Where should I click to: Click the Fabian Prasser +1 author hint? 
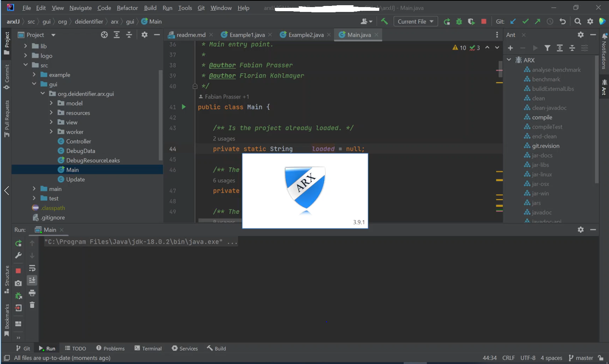pyautogui.click(x=224, y=97)
